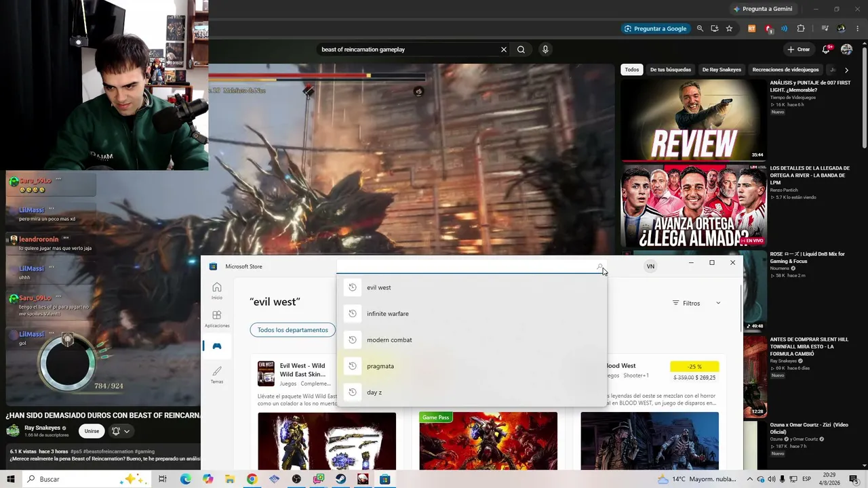Choose 'modern combat' from search history
Viewport: 868px width, 488px height.
tap(471, 340)
